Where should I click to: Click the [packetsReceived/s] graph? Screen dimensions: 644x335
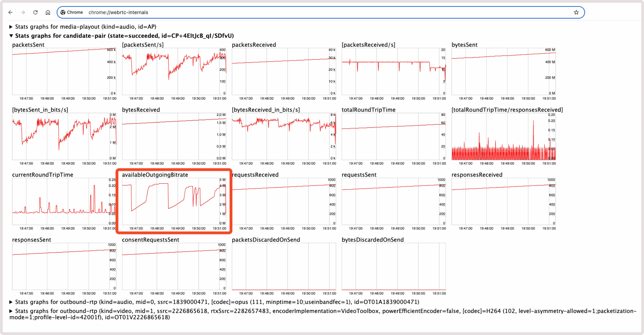394,72
